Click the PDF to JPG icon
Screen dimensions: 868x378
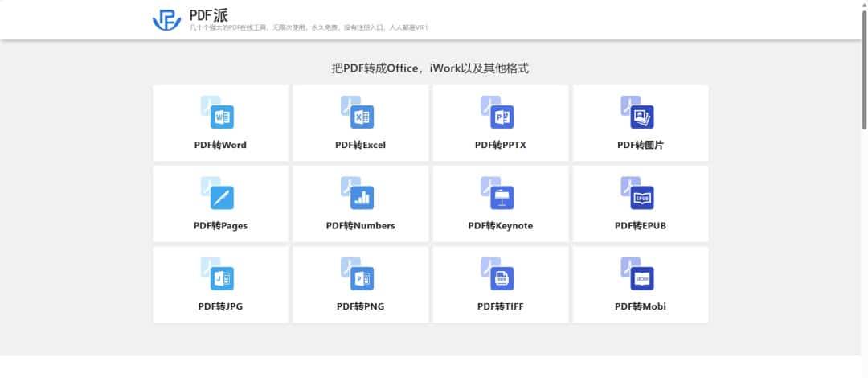(x=217, y=273)
